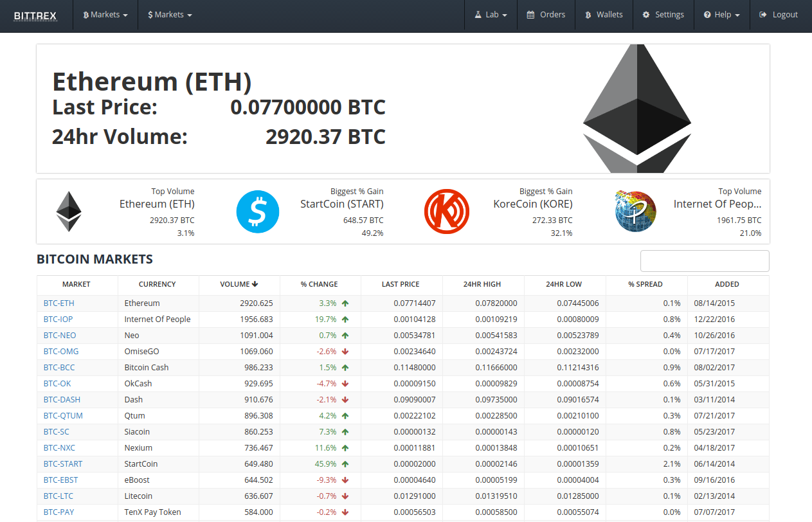Screen dimensions: 812x522
Task: Open the BTC-OK market link
Action: coord(57,384)
